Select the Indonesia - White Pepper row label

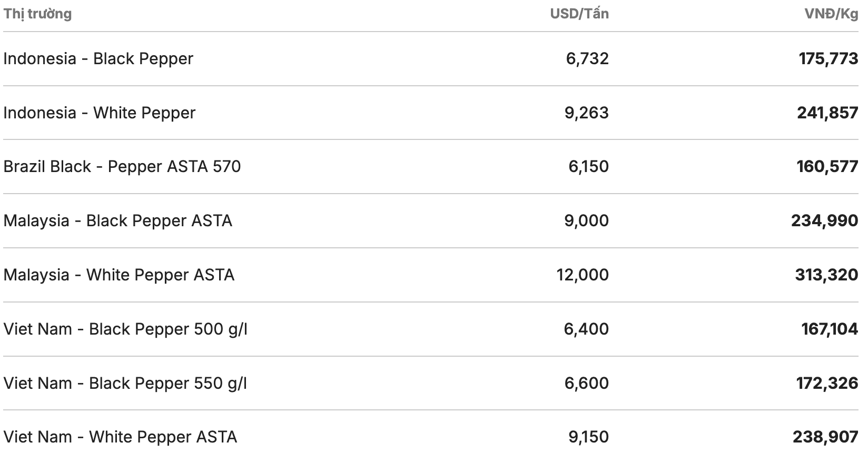(x=99, y=113)
